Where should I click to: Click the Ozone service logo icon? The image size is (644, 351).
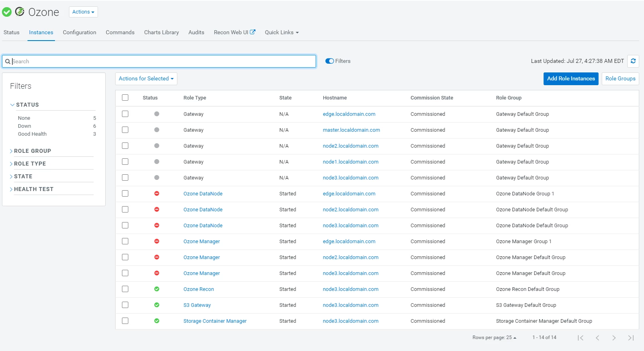(20, 12)
